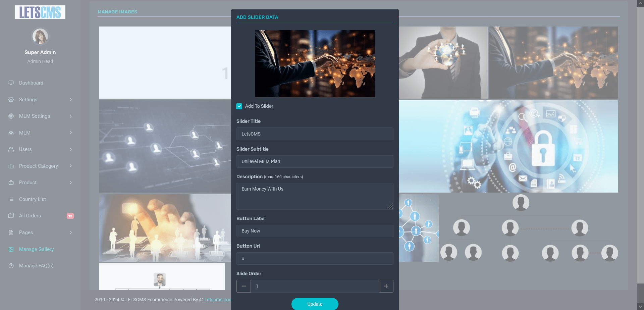Open the Product menu item
The image size is (644, 310).
28,183
